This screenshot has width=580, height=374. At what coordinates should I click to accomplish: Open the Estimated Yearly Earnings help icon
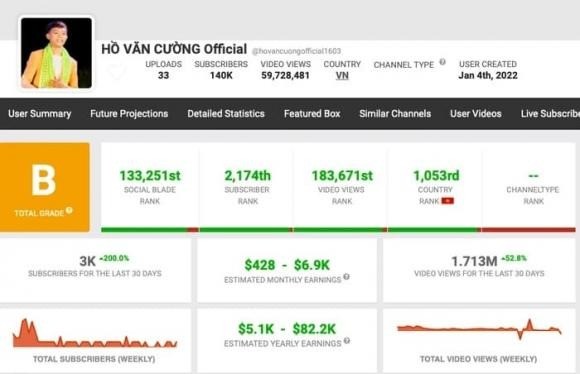point(347,341)
